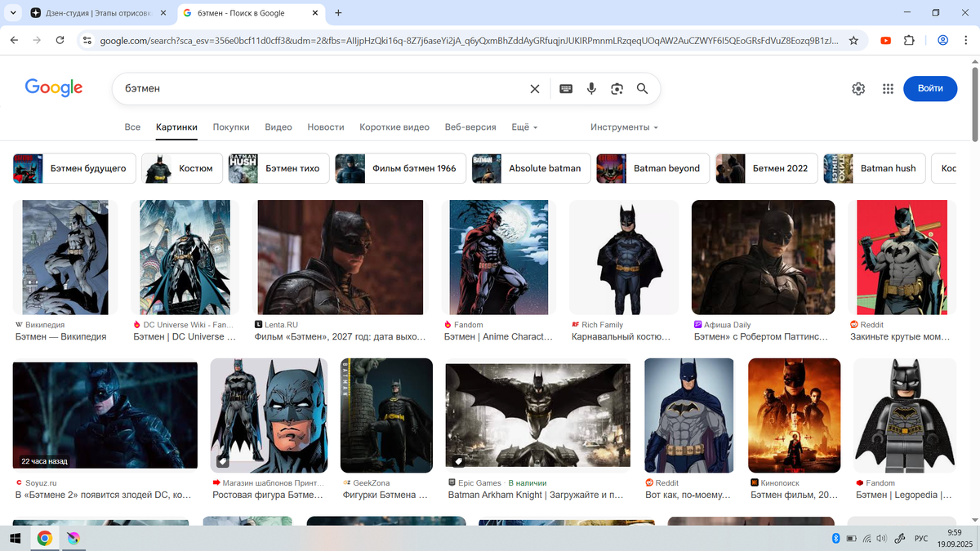Open the browser extensions puzzle icon
This screenshot has height=551, width=980.
[x=915, y=40]
